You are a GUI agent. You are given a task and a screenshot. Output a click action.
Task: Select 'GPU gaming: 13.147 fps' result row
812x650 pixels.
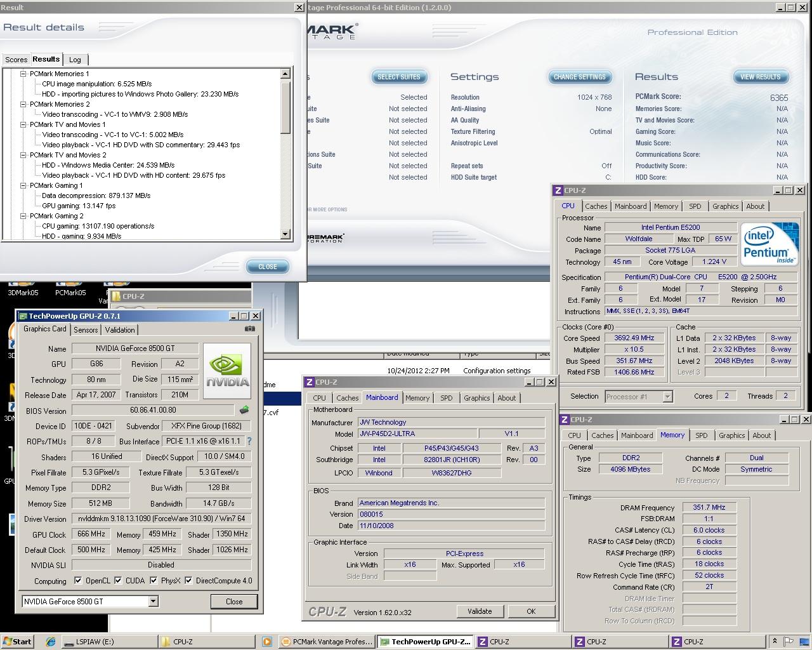pyautogui.click(x=79, y=206)
